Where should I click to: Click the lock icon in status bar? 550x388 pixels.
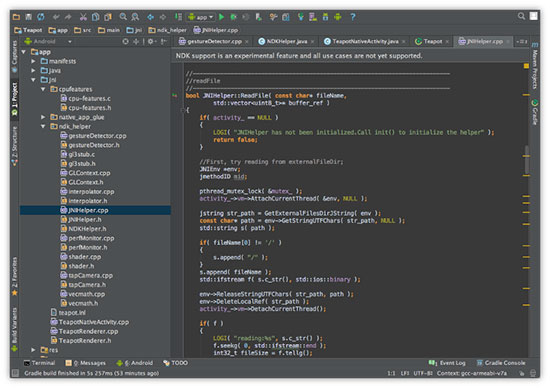522,373
